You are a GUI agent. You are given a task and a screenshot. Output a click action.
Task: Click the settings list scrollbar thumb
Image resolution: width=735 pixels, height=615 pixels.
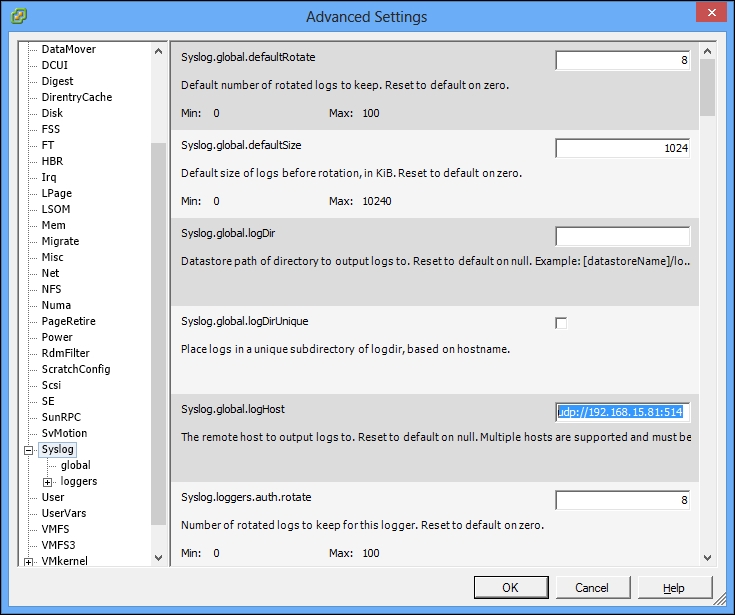(x=707, y=87)
